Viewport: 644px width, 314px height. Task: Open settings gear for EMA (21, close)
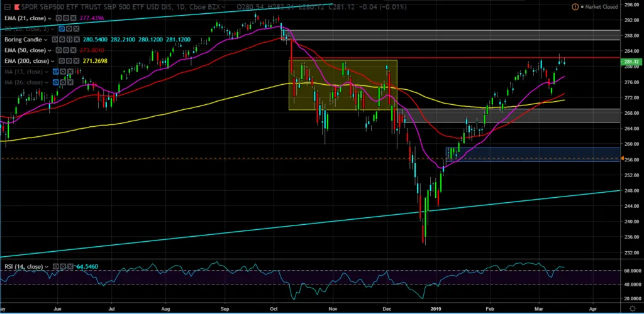(65, 18)
